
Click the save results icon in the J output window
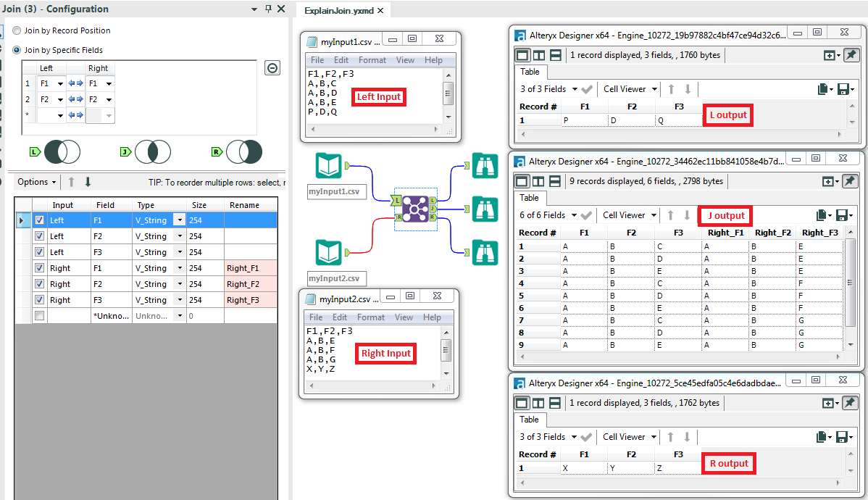coord(843,214)
